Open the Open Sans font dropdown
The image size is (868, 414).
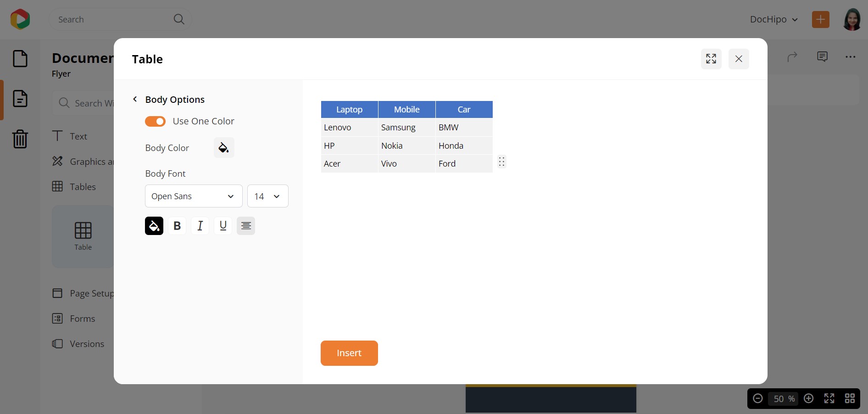[x=194, y=196]
